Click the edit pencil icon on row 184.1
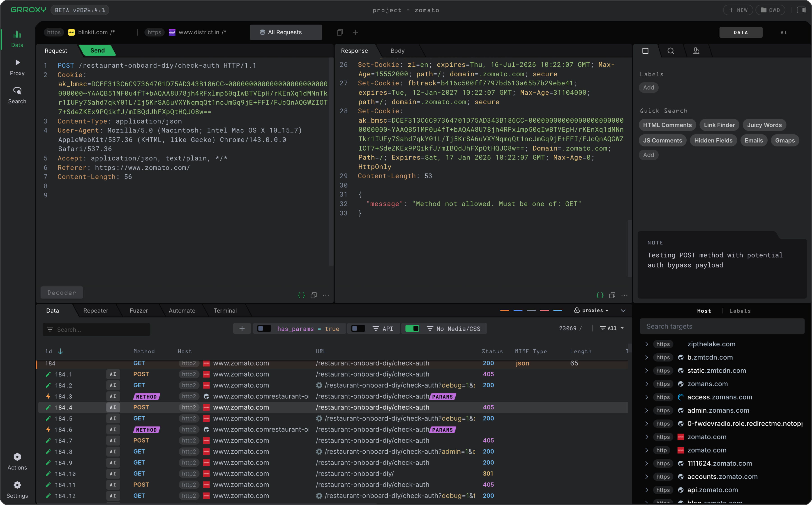 (48, 374)
